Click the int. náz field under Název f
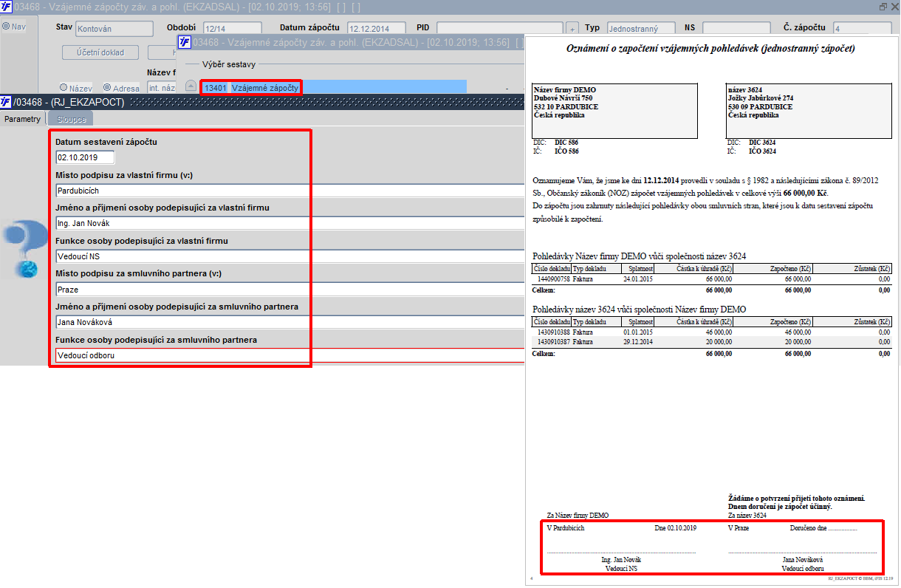The height and width of the screenshot is (588, 901). 161,87
